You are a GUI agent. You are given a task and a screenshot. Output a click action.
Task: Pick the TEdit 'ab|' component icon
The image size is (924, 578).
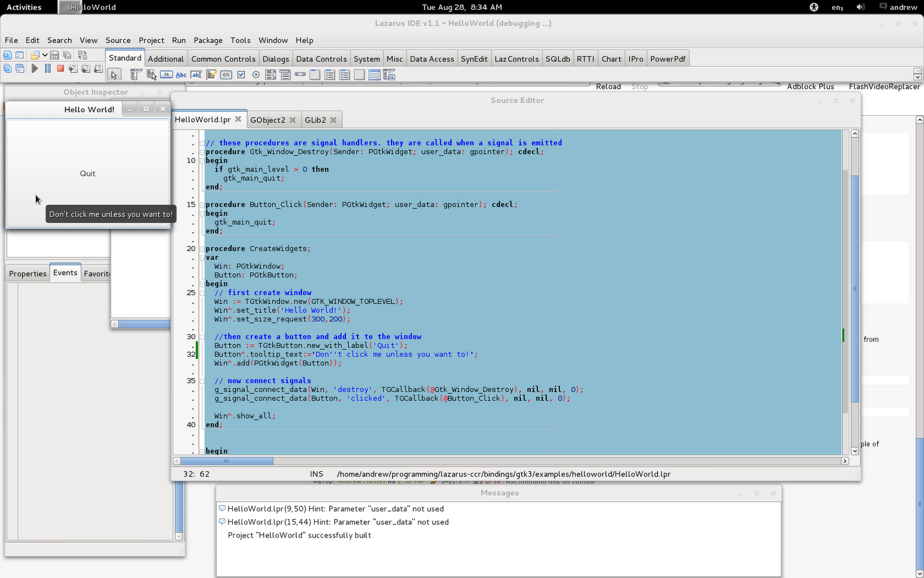click(196, 75)
